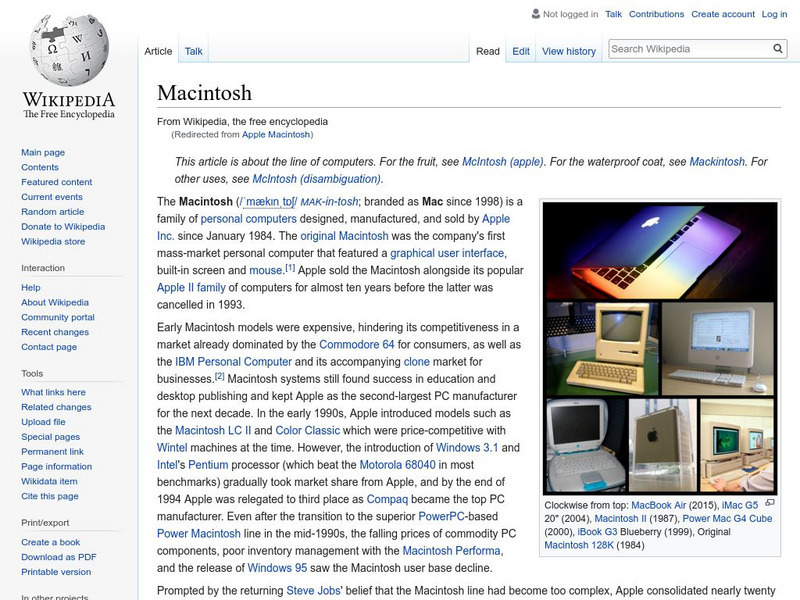Open Macintosh LC II link
This screenshot has height=600, width=800.
tap(213, 430)
